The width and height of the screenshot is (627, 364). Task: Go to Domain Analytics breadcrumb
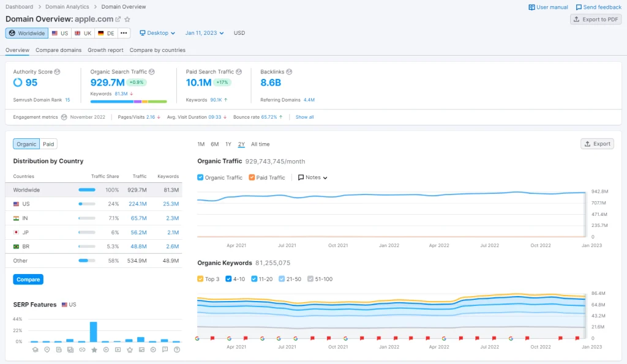[x=67, y=7]
